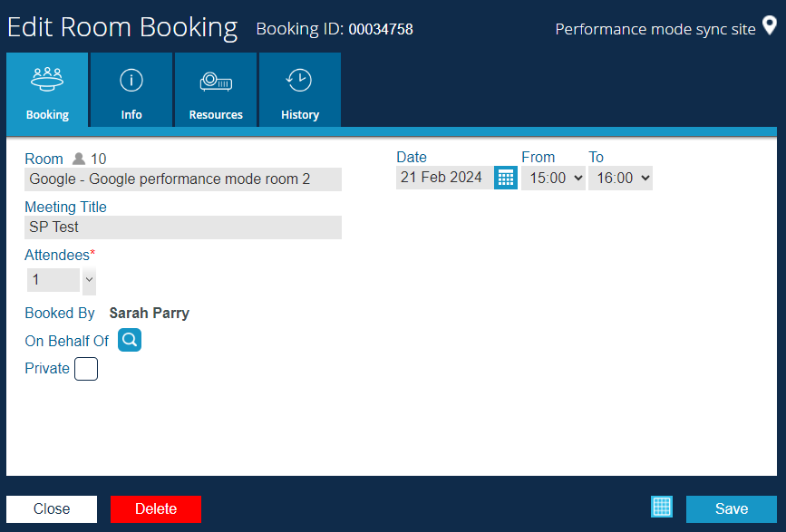Click the location pin icon
The height and width of the screenshot is (532, 786).
pos(770,25)
